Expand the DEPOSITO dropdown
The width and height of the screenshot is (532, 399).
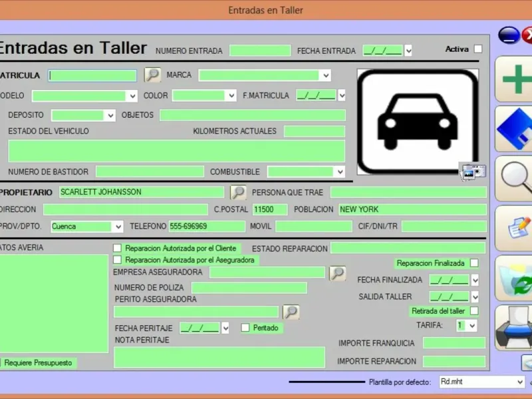(110, 115)
